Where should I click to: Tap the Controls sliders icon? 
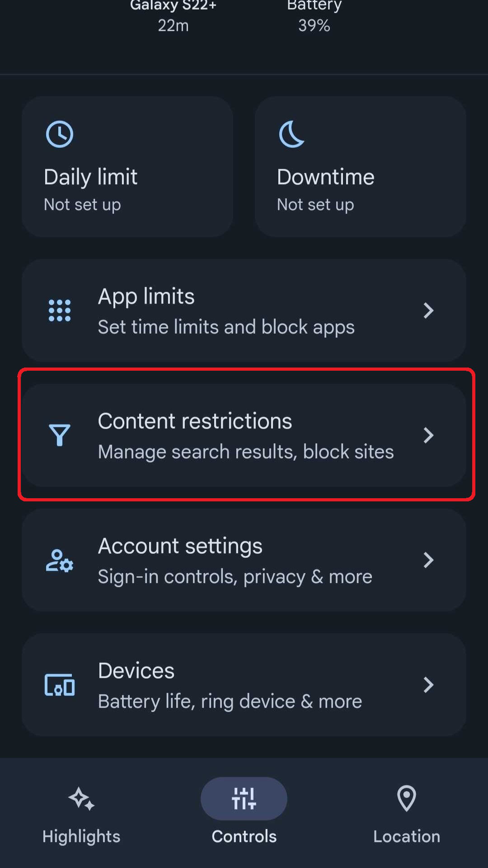click(x=244, y=798)
